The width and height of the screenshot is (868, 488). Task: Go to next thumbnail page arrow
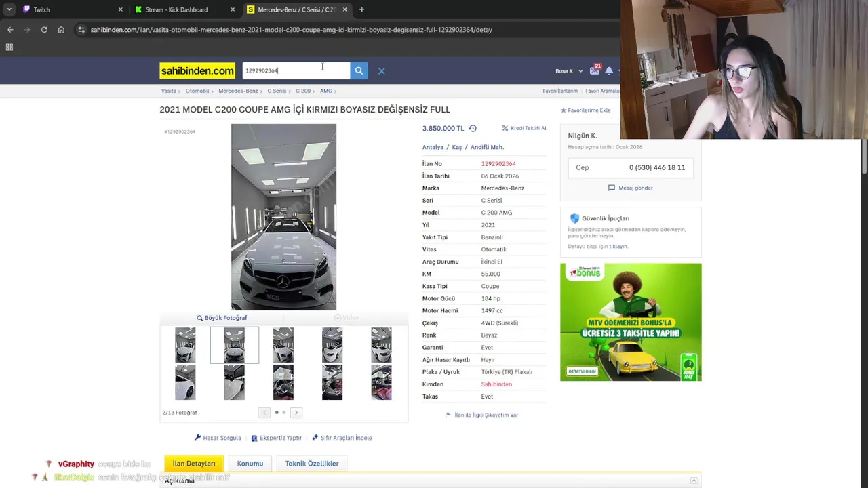point(296,412)
